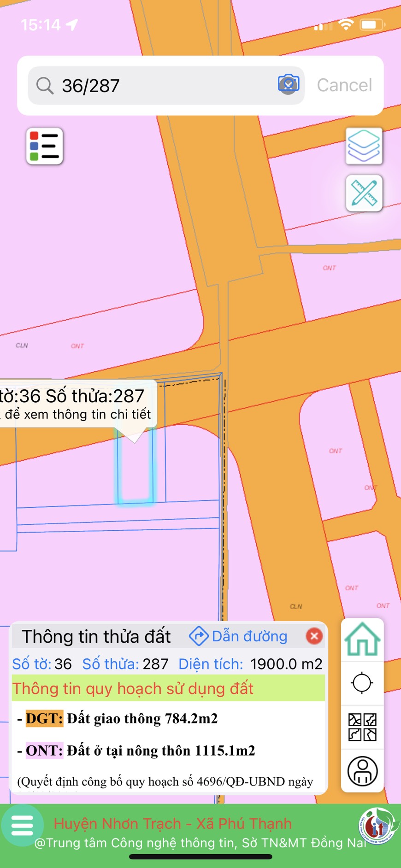This screenshot has height=868, width=401.
Task: Close the Thông tin thửa đất panel
Action: coord(314,636)
